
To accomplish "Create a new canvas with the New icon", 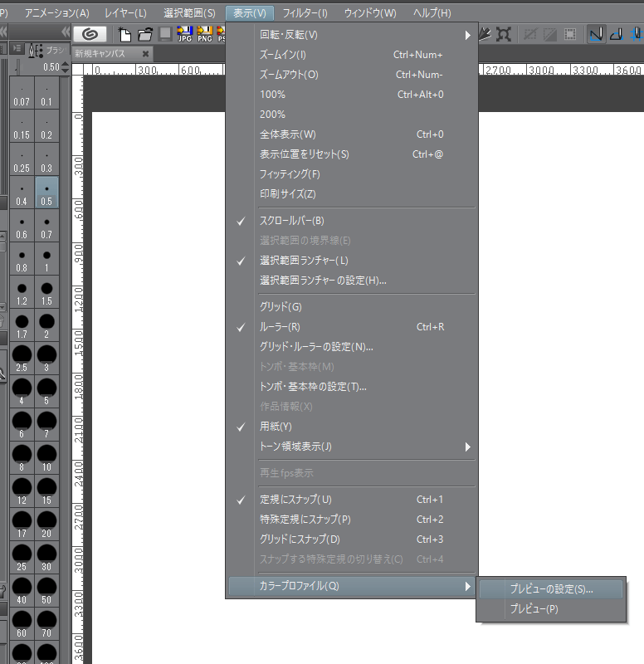I will point(125,34).
